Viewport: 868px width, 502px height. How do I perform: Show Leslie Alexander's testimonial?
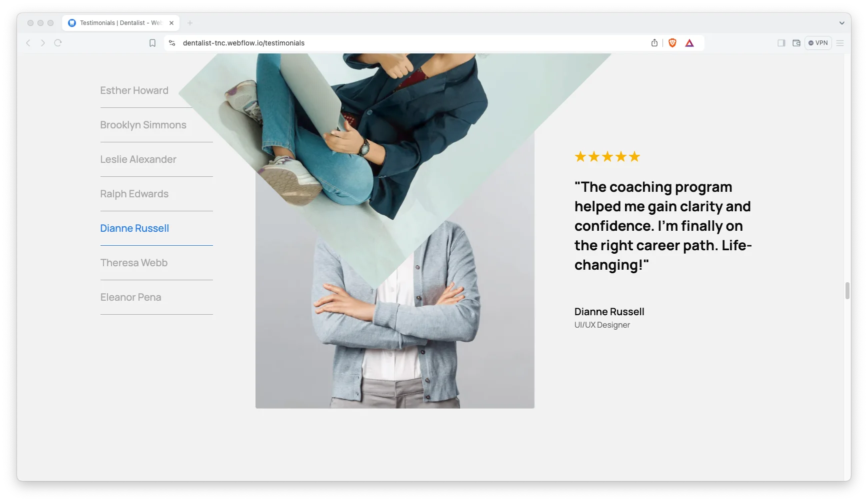138,159
